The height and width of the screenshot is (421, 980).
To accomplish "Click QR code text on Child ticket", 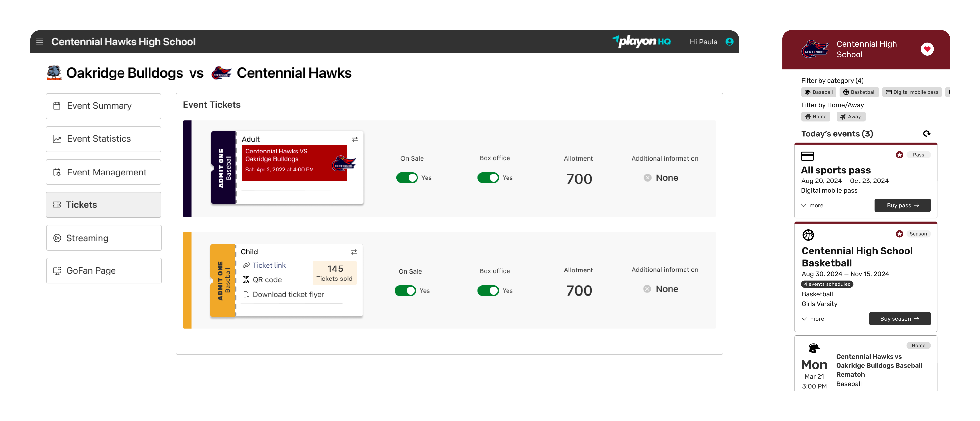I will pos(267,280).
